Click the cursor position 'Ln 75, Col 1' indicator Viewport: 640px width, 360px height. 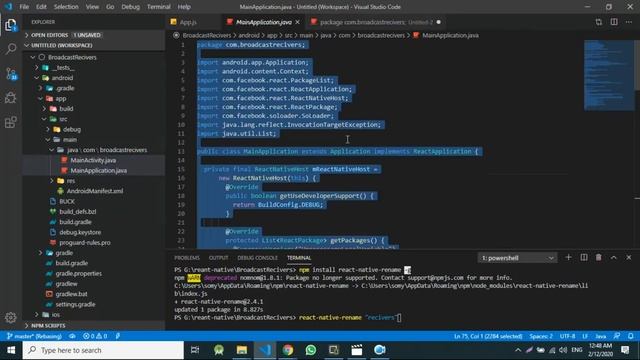488,336
